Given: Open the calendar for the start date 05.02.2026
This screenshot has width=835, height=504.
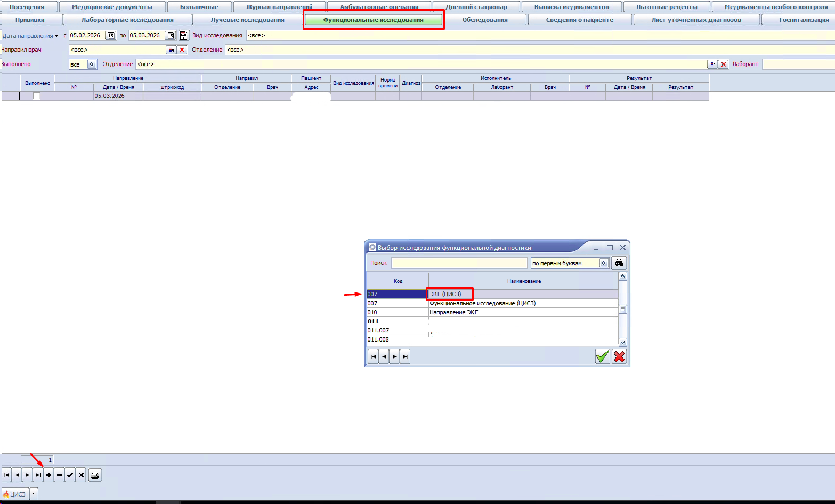Looking at the screenshot, I should coord(111,36).
